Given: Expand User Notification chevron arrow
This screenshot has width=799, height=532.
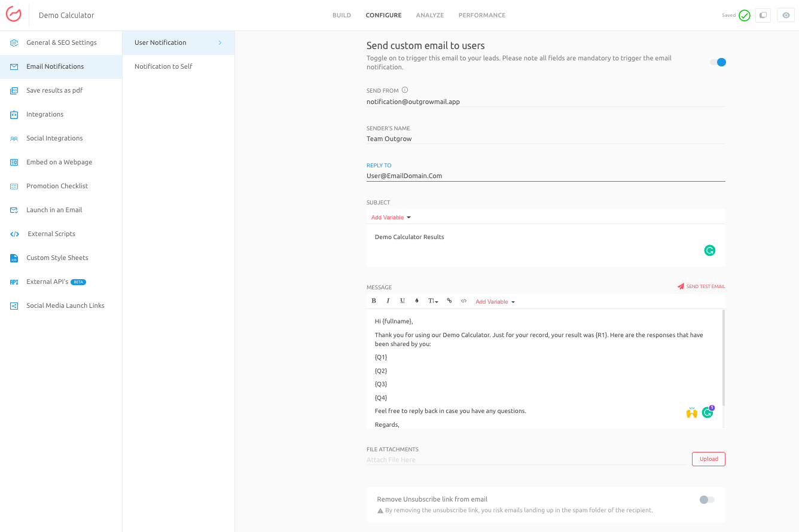Looking at the screenshot, I should (220, 42).
